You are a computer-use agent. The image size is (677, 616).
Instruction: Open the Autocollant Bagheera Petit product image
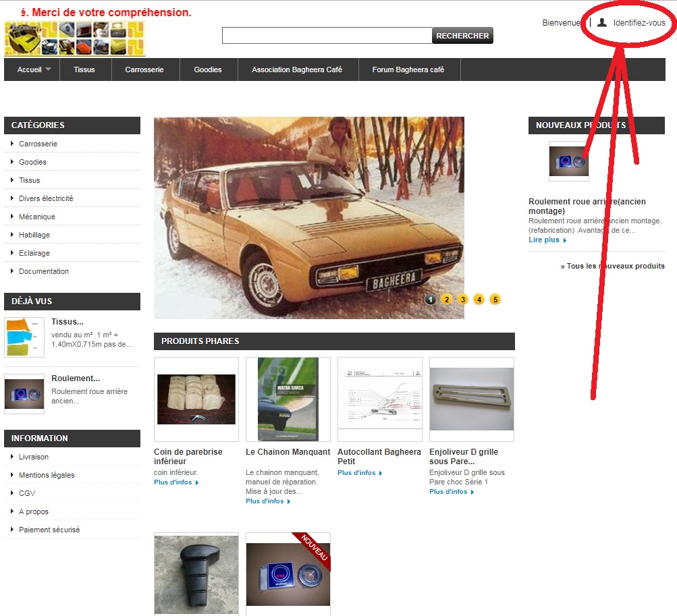tap(379, 399)
